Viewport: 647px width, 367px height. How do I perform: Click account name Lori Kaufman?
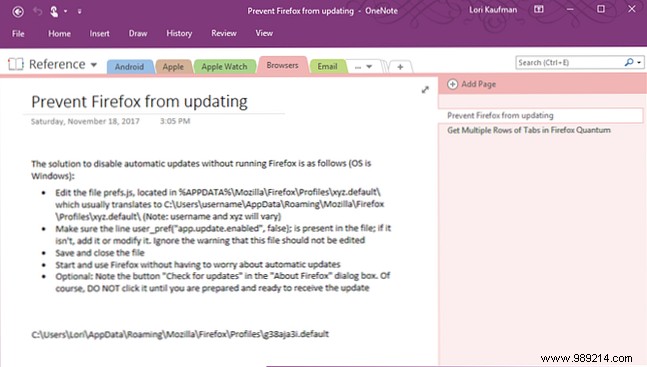coord(493,9)
